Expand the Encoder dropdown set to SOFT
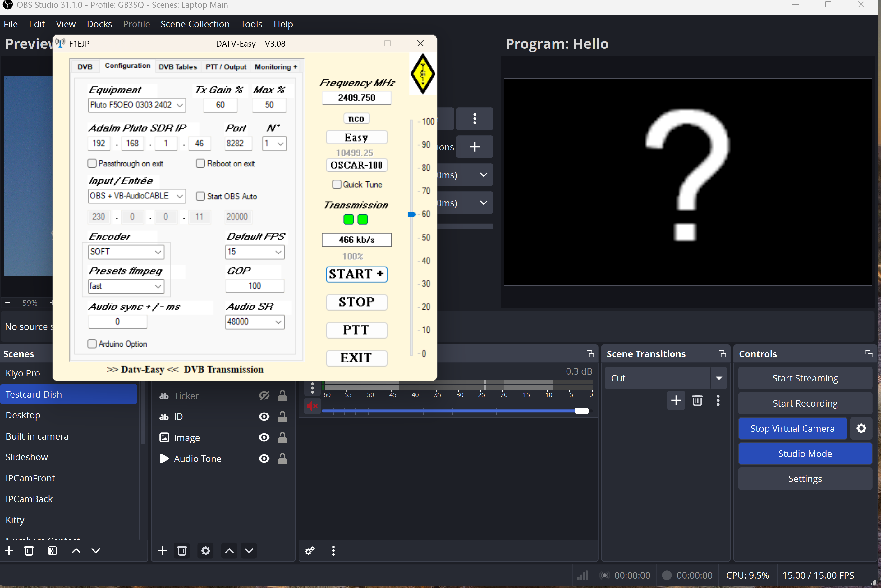Image resolution: width=881 pixels, height=588 pixels. pos(126,252)
